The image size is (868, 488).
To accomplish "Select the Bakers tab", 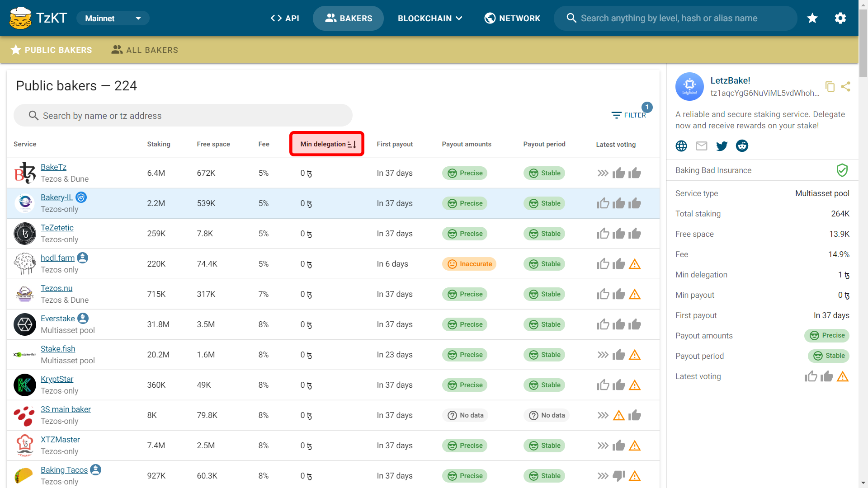I will [x=348, y=18].
